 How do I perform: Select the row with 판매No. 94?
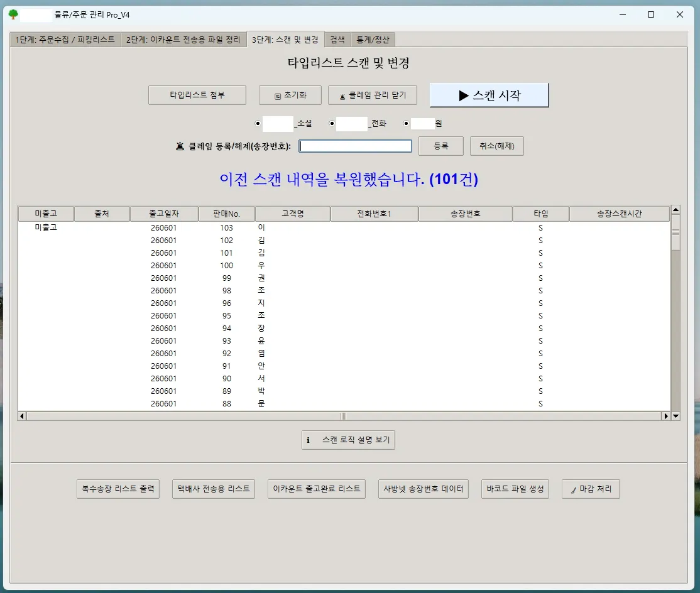coord(344,328)
